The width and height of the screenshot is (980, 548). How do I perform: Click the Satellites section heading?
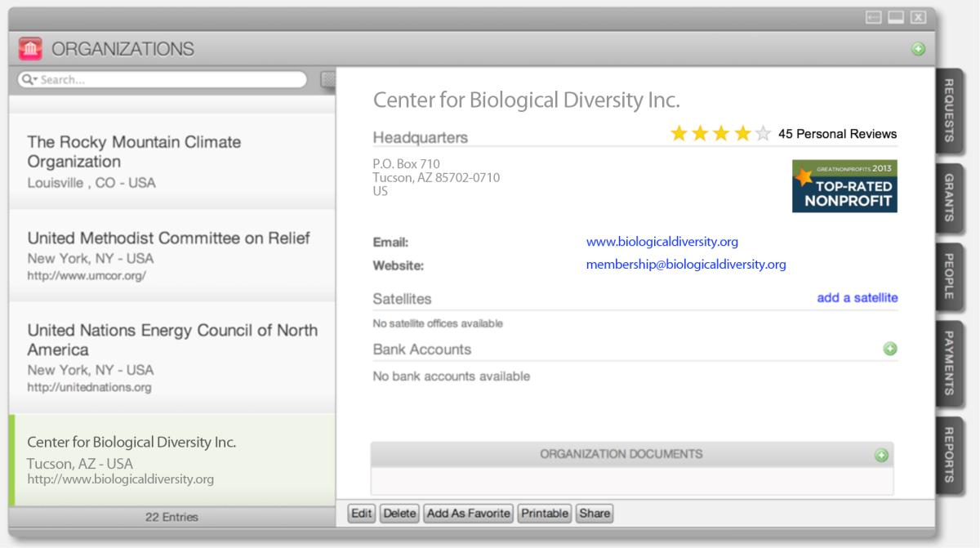(403, 299)
